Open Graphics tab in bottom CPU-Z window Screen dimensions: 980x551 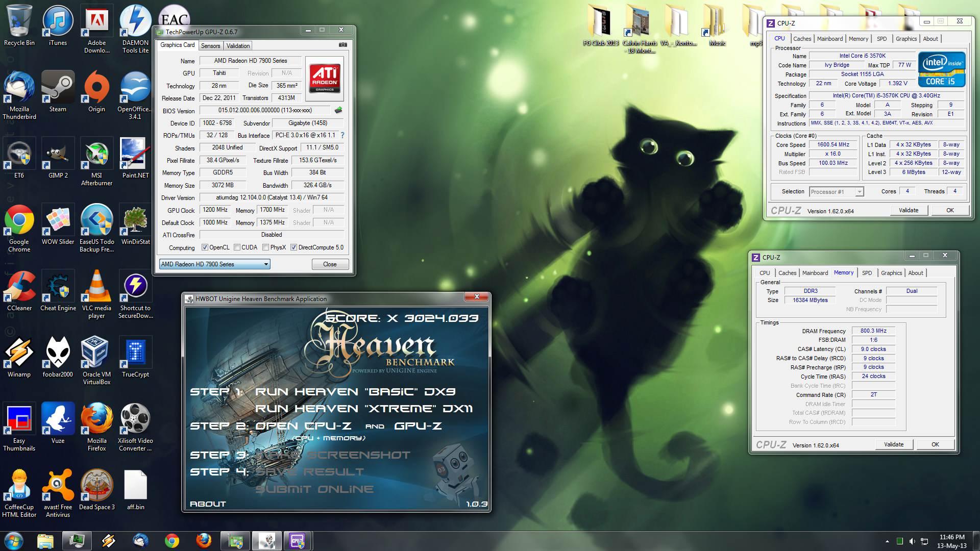[891, 273]
